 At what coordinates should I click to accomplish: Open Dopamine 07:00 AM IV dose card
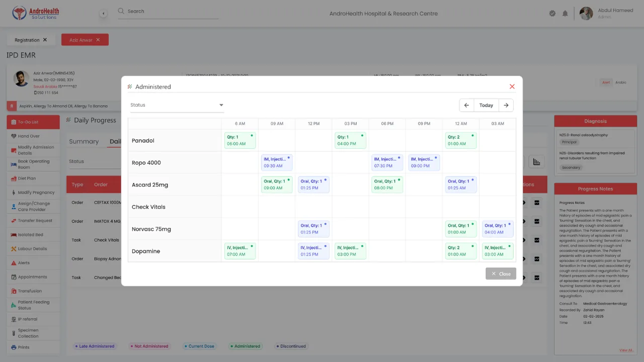240,251
